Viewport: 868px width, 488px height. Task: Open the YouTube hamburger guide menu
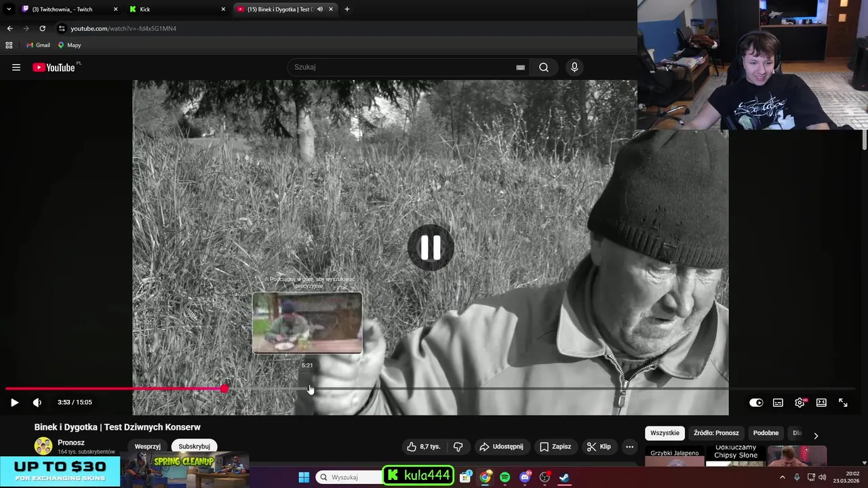pos(16,67)
